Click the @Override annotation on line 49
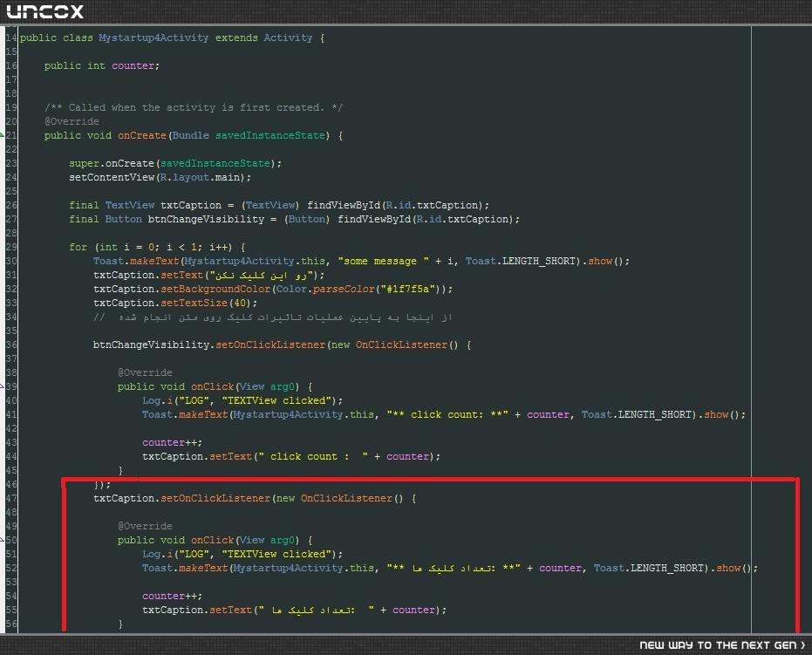The height and width of the screenshot is (655, 812). click(145, 526)
